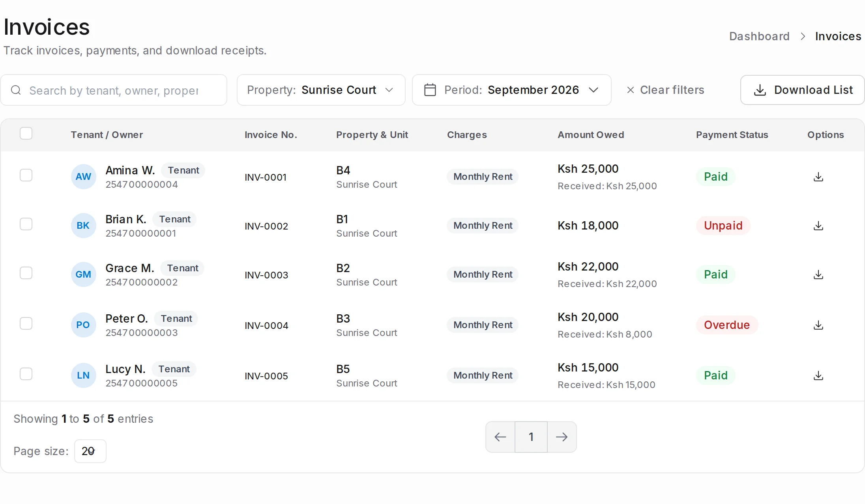Image resolution: width=865 pixels, height=504 pixels.
Task: Click unit B5 Sunrise Court
Action: pos(367,375)
